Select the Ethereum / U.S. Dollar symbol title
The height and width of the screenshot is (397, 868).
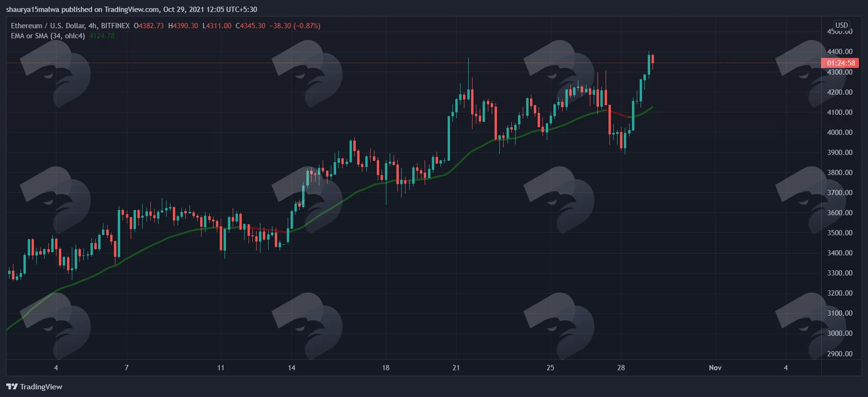[48, 26]
